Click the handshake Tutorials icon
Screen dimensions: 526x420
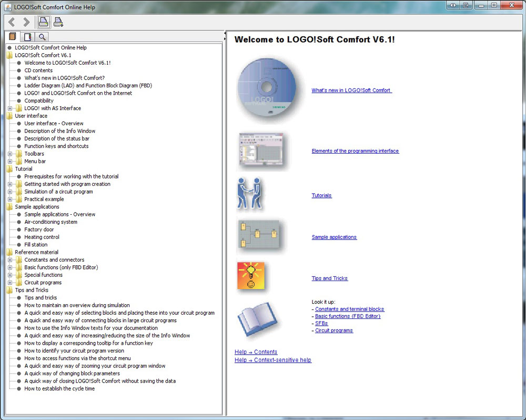point(250,194)
